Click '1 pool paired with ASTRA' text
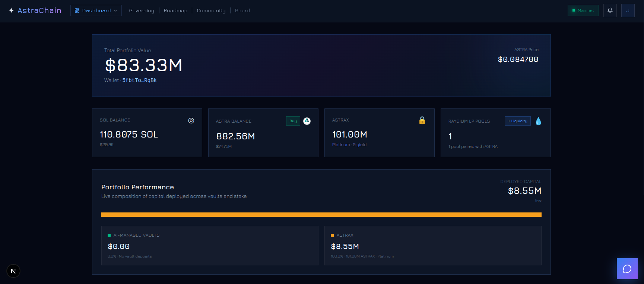 (473, 146)
